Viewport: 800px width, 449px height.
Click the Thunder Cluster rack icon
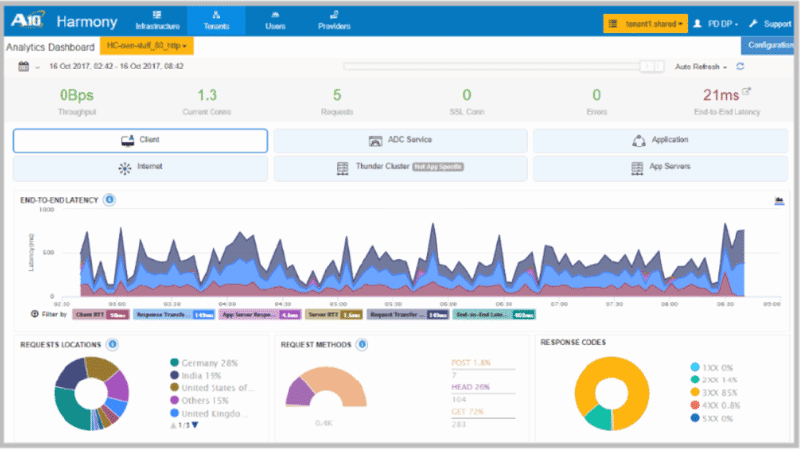(342, 168)
